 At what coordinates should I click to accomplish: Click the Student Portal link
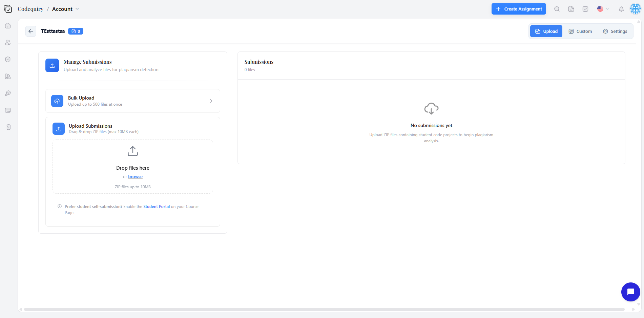[x=156, y=206]
